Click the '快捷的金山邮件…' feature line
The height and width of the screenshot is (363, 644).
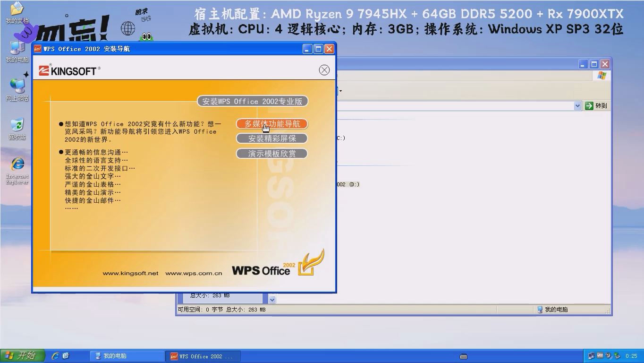click(93, 200)
